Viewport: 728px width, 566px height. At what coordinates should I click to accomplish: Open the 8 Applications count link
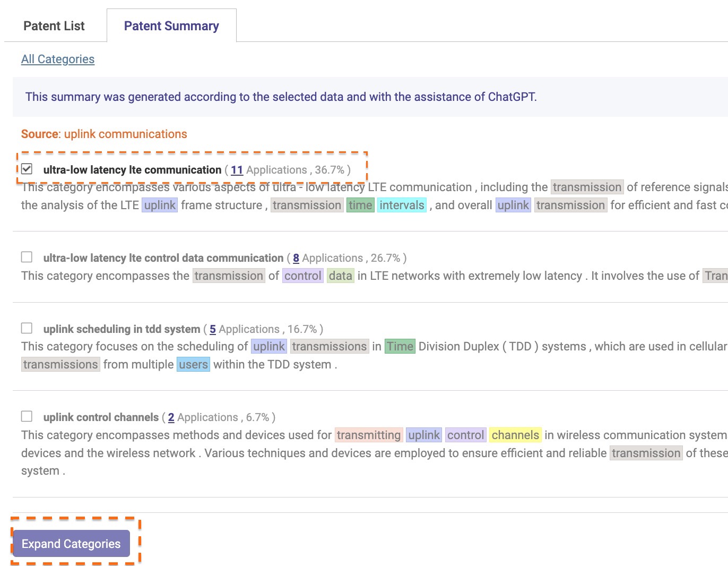coord(296,258)
